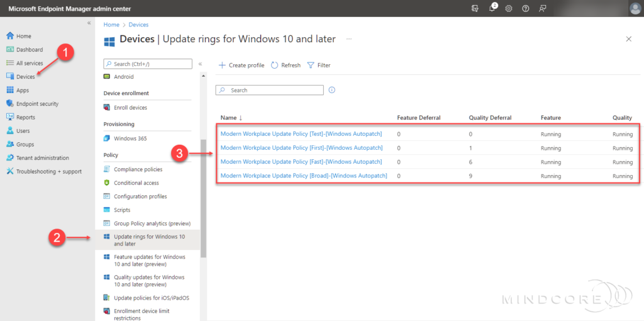Click the Dashboard icon in the sidebar
Screen dimensions: 644x321
10,50
